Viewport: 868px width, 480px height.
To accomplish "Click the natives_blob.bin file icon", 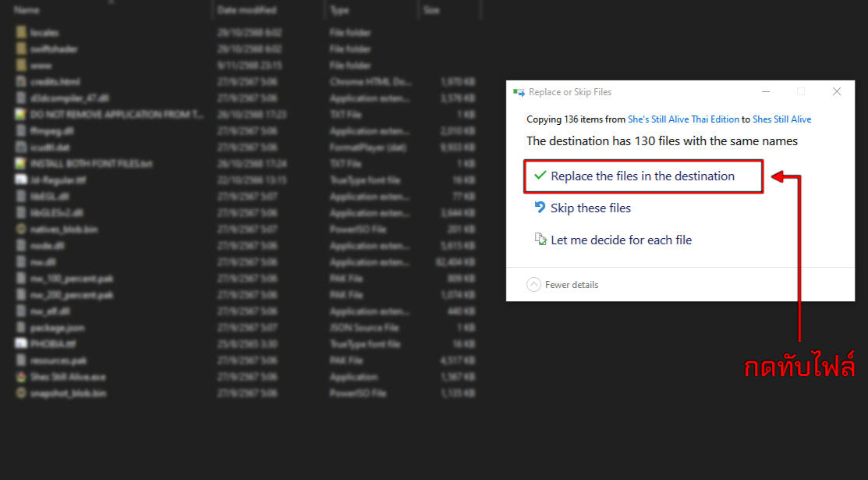I will point(21,229).
